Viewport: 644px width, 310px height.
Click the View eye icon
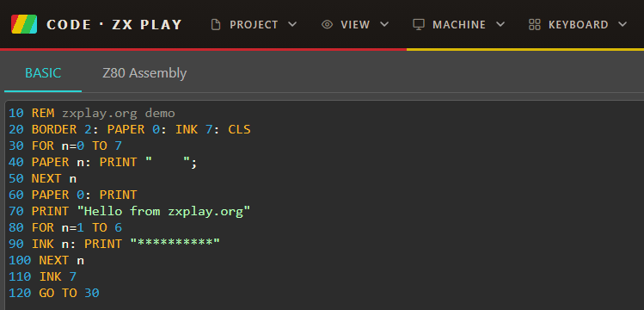327,25
